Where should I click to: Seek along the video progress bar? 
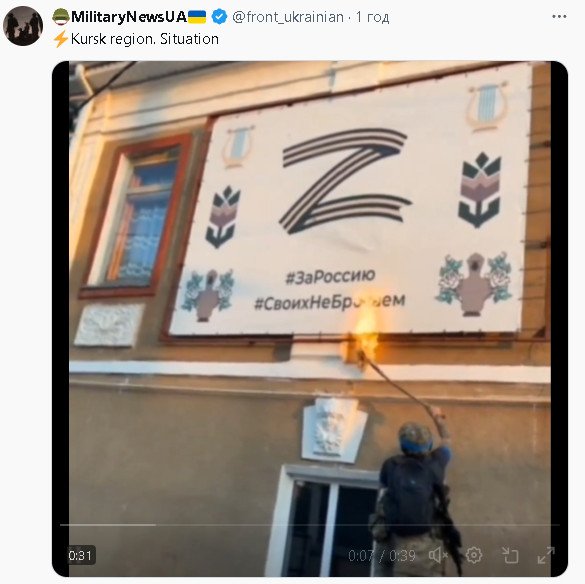(310, 525)
